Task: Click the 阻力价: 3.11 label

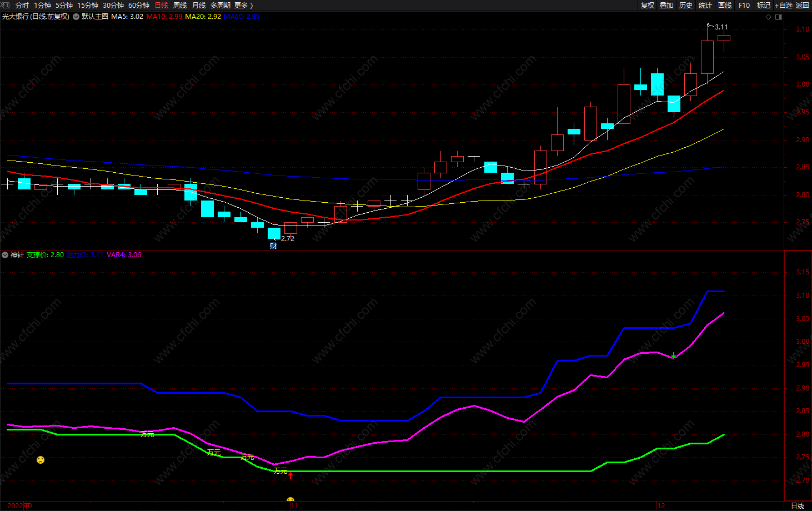Action: (85, 255)
